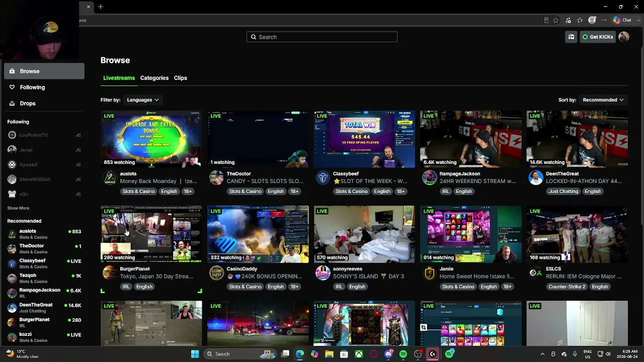Switch to the Clips tab
Image resolution: width=644 pixels, height=362 pixels.
click(x=181, y=78)
